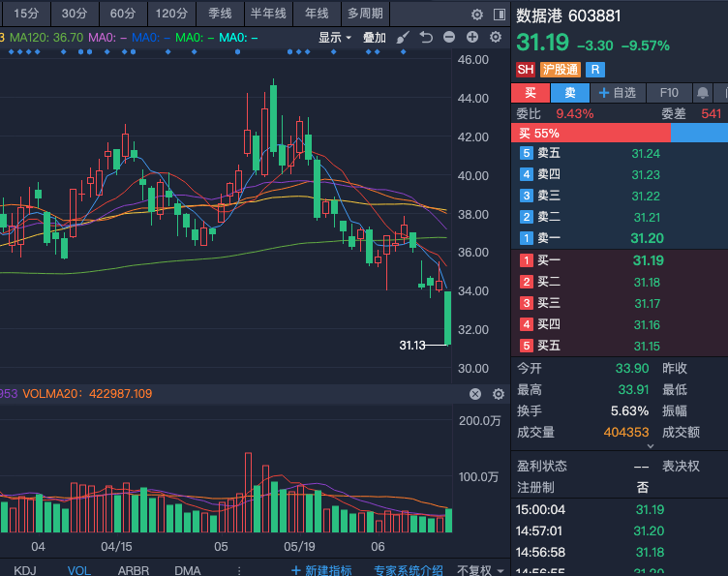
Task: Click the 31.13 low price marker
Action: (412, 346)
